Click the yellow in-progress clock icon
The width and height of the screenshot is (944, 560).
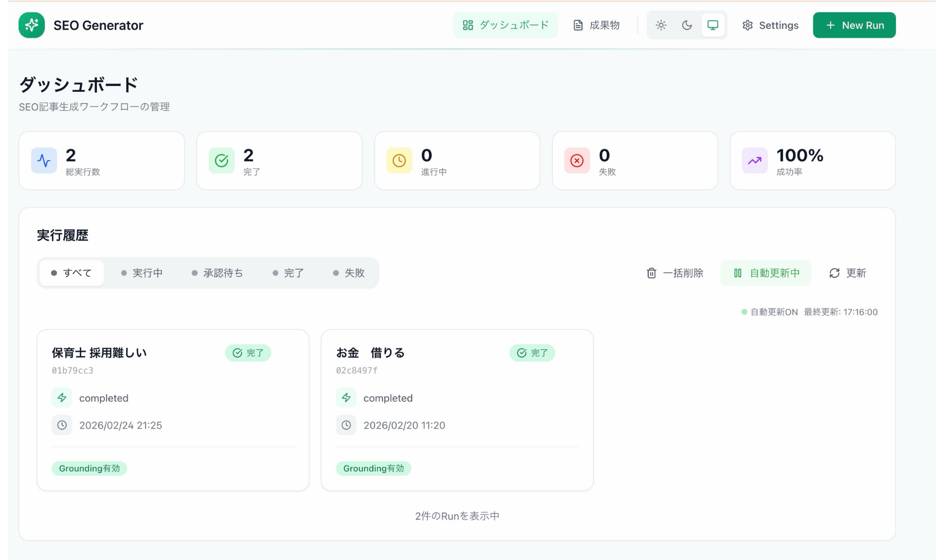pyautogui.click(x=399, y=161)
